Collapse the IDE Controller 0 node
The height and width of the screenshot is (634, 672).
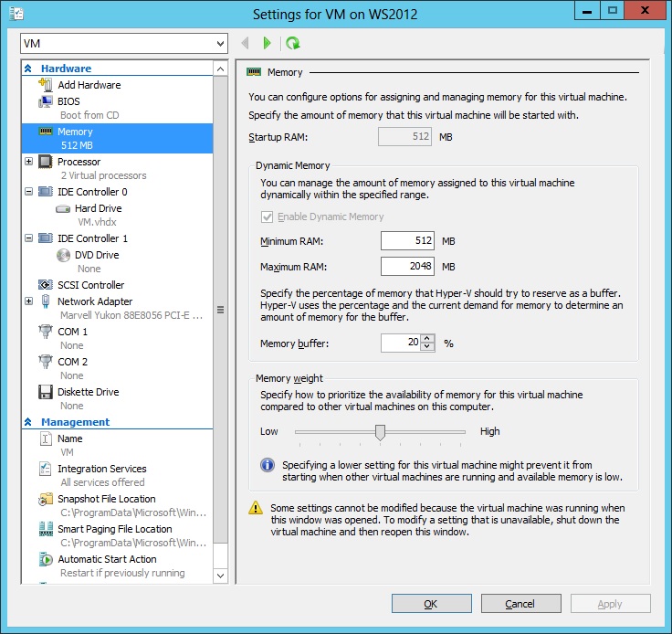tap(29, 192)
